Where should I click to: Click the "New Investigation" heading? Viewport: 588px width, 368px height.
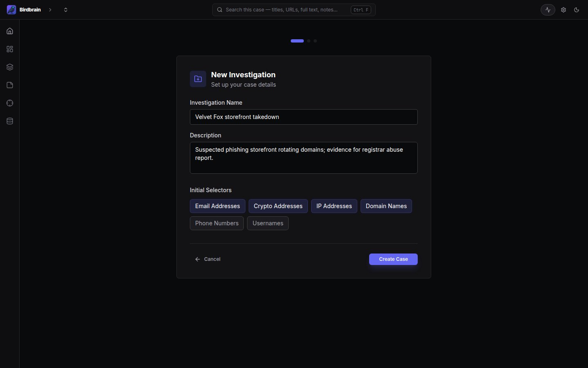click(243, 75)
